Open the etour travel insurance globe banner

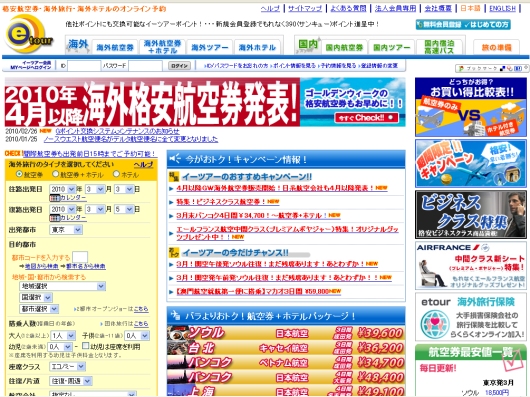pos(471,317)
